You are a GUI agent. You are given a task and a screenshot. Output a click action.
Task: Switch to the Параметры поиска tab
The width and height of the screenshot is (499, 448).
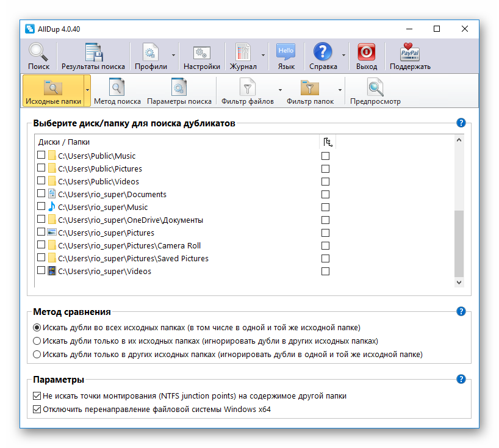click(179, 91)
